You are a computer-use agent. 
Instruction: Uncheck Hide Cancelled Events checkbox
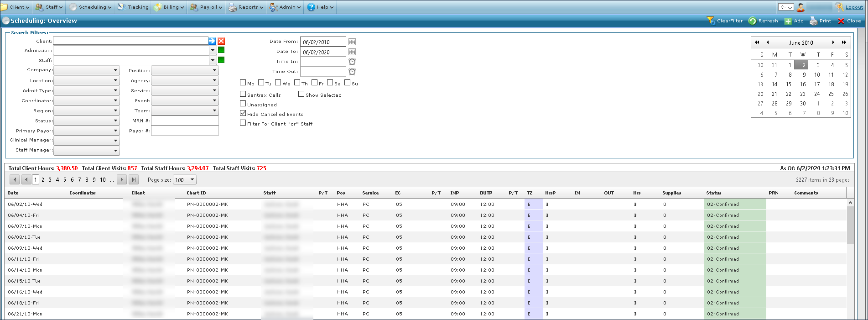click(x=243, y=113)
